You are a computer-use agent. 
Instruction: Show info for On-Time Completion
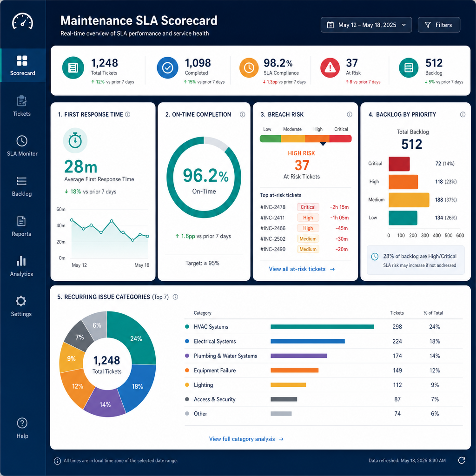pyautogui.click(x=242, y=114)
